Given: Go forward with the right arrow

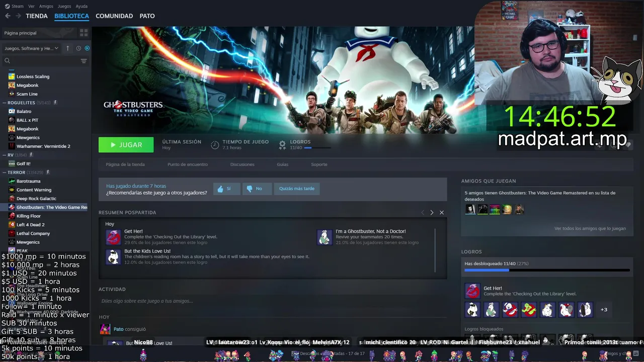Looking at the screenshot, I should click(18, 16).
